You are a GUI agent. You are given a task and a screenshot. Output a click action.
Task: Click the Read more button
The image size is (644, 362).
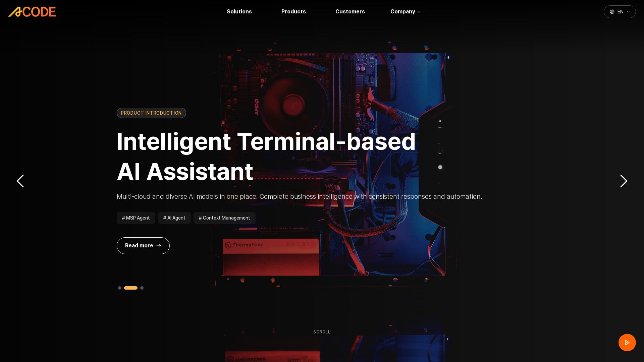143,246
